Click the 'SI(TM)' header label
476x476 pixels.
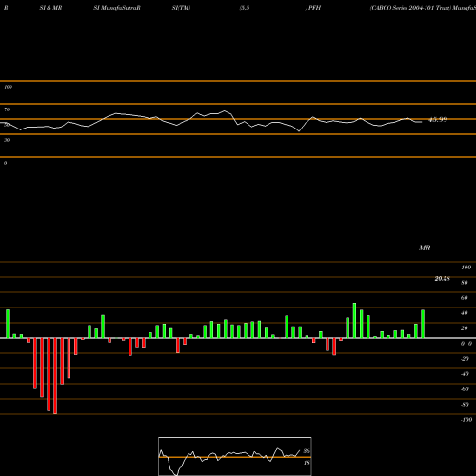[x=181, y=8]
